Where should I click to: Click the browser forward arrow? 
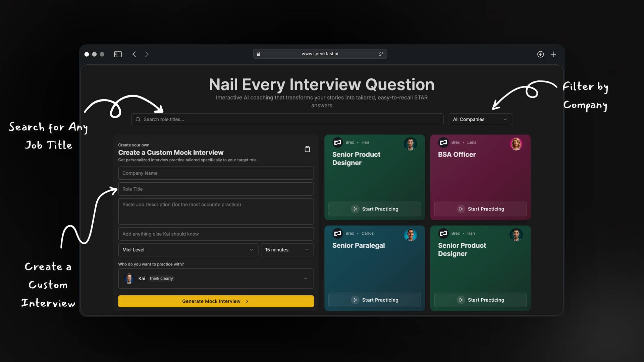pos(147,54)
